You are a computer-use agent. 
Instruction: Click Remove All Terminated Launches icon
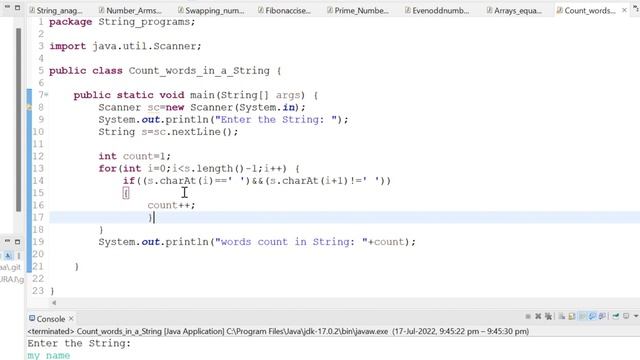point(548,316)
